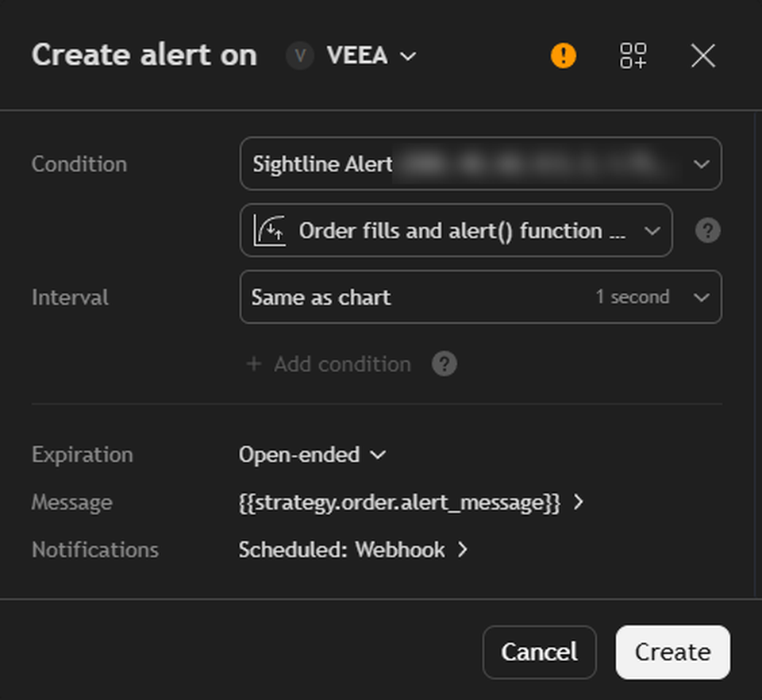Click the VEEA symbol logo circle

pyautogui.click(x=300, y=56)
